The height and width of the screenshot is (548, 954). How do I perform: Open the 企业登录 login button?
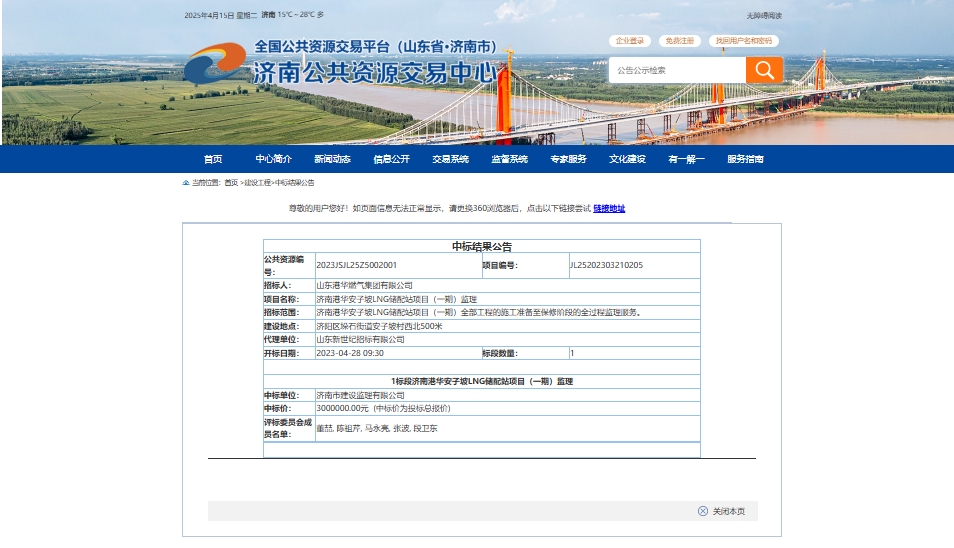click(630, 41)
